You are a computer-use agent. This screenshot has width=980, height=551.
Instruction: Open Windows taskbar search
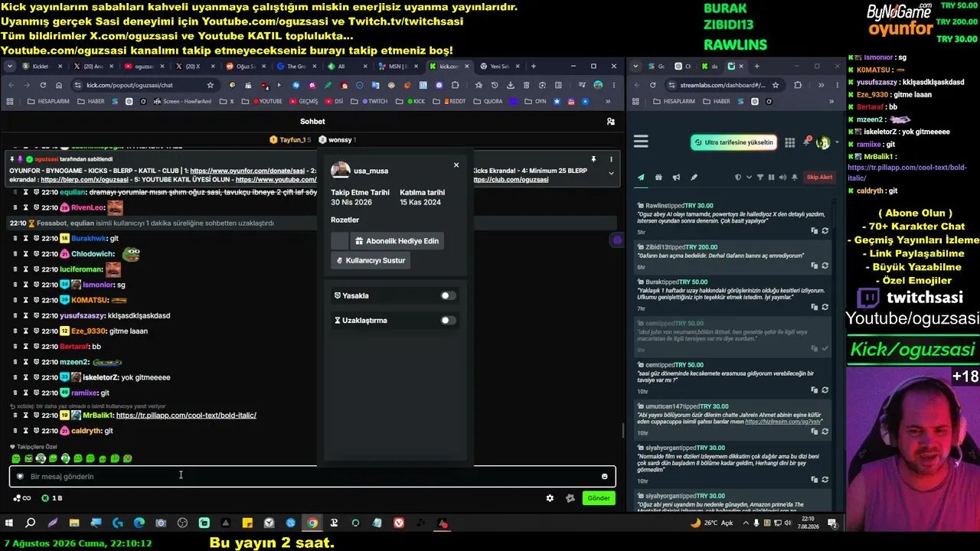point(31,523)
